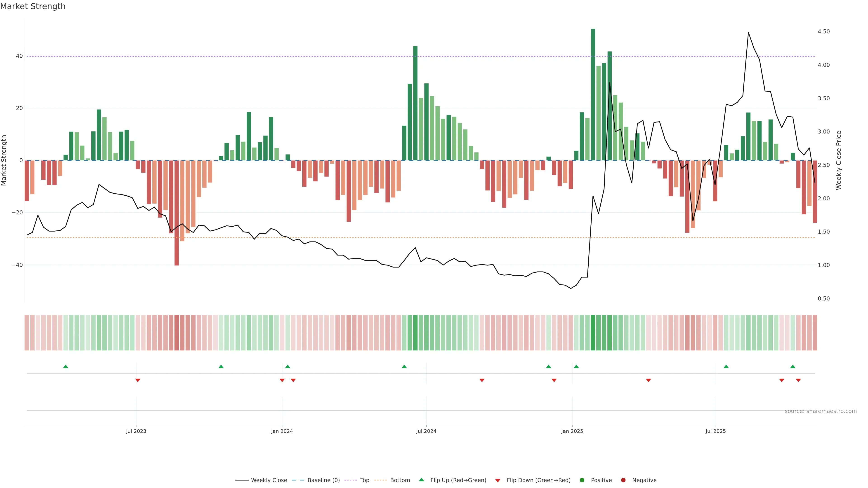Click the Bottom legend entry
Screen dimensions: 868x488
(x=392, y=480)
